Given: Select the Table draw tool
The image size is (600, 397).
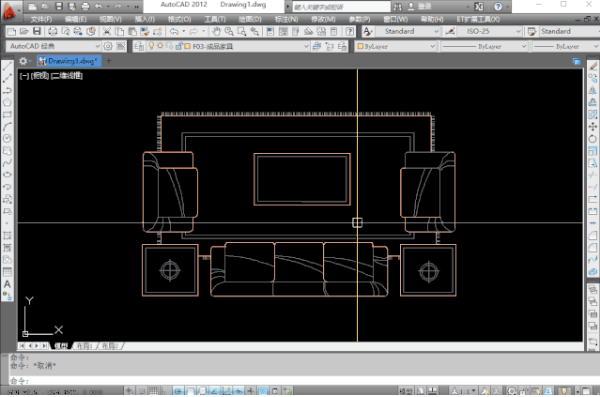Looking at the screenshot, I should (x=7, y=272).
